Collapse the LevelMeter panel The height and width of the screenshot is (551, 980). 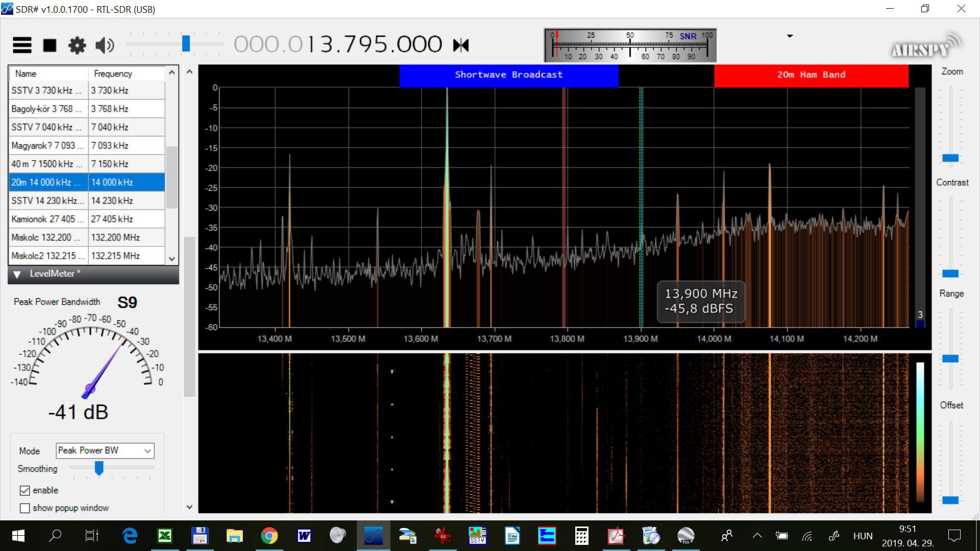[x=17, y=274]
